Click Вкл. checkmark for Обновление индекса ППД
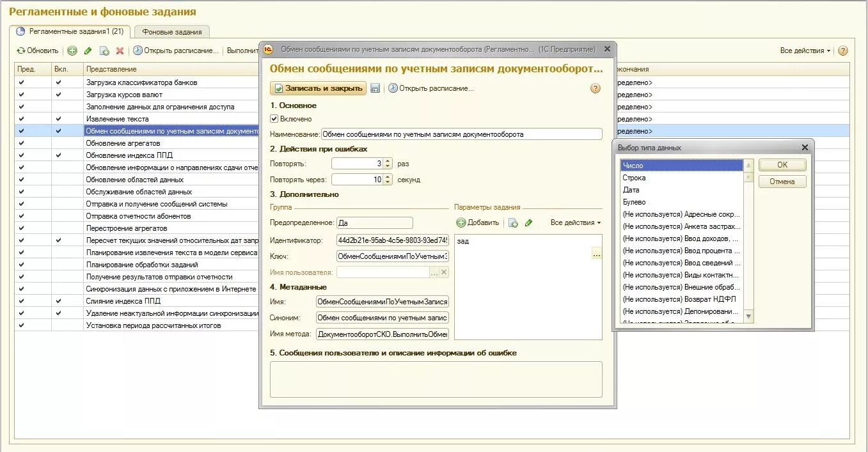The height and width of the screenshot is (452, 868). pyautogui.click(x=59, y=155)
